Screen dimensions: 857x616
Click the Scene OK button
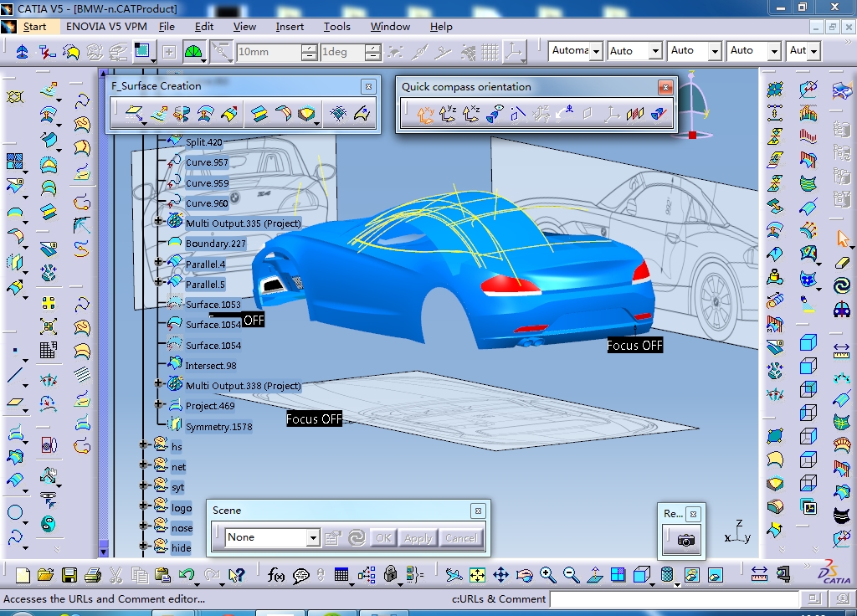coord(383,538)
